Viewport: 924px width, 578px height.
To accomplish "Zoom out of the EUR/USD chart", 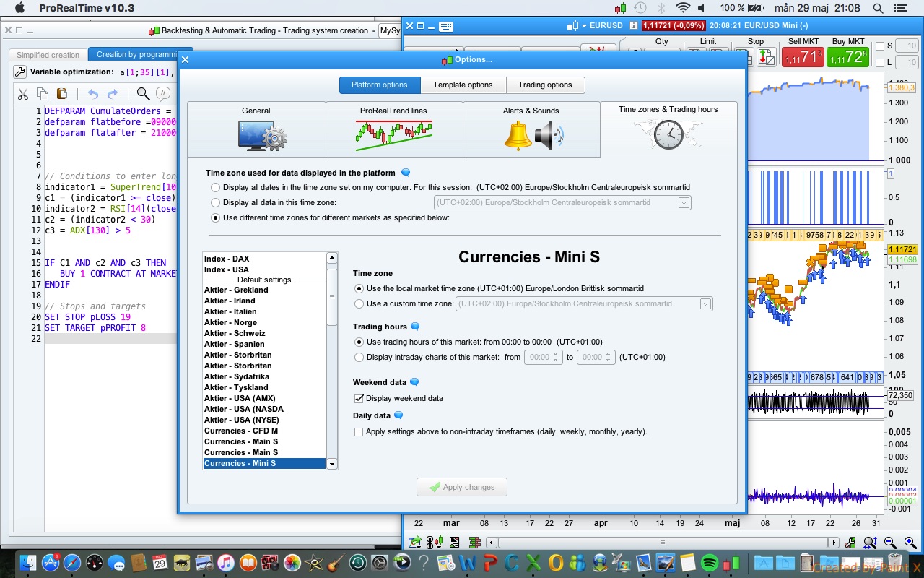I will (x=890, y=543).
